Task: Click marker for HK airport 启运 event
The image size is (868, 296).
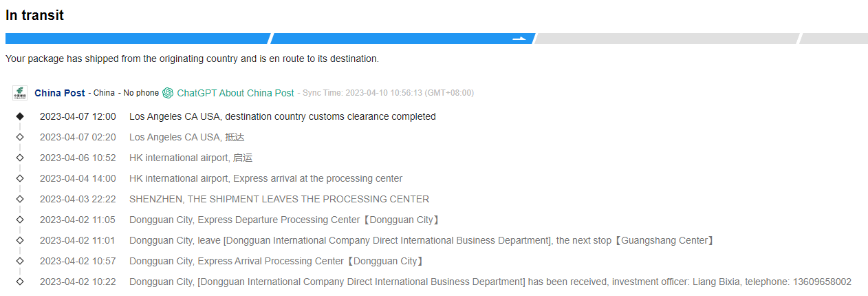Action: pos(20,158)
